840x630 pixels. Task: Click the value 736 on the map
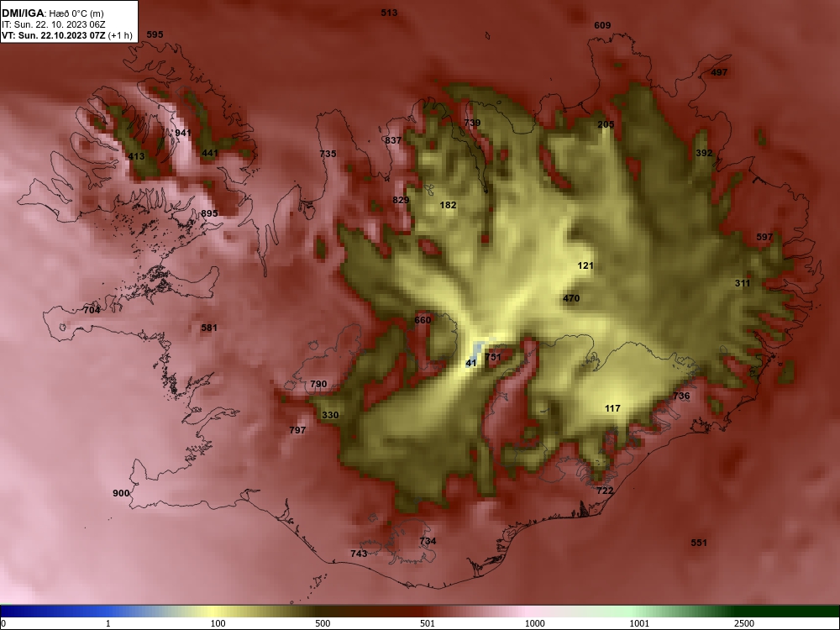(x=681, y=396)
